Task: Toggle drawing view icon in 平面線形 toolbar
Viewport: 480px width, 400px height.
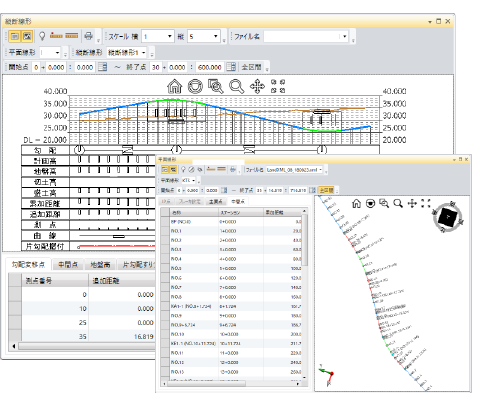Action: pyautogui.click(x=173, y=170)
